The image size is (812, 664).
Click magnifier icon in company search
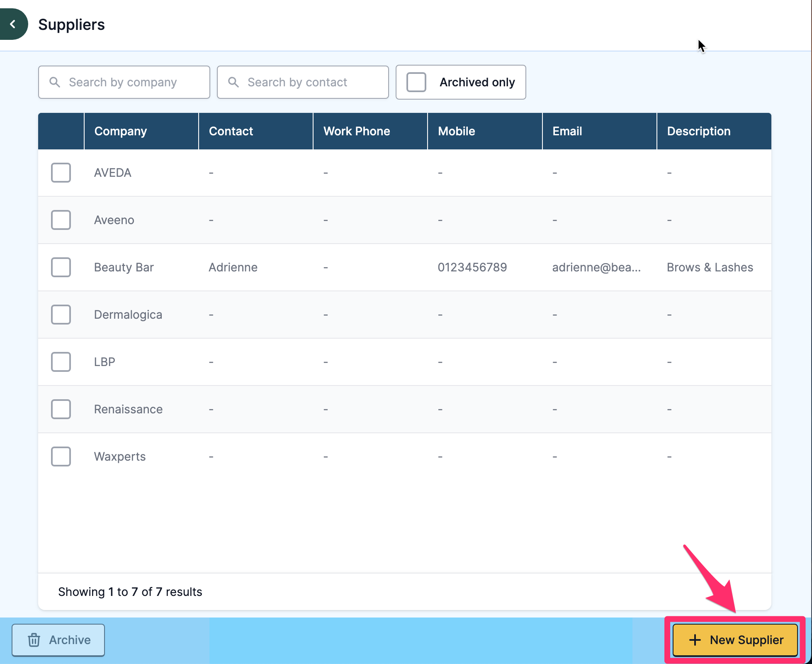[x=55, y=82]
